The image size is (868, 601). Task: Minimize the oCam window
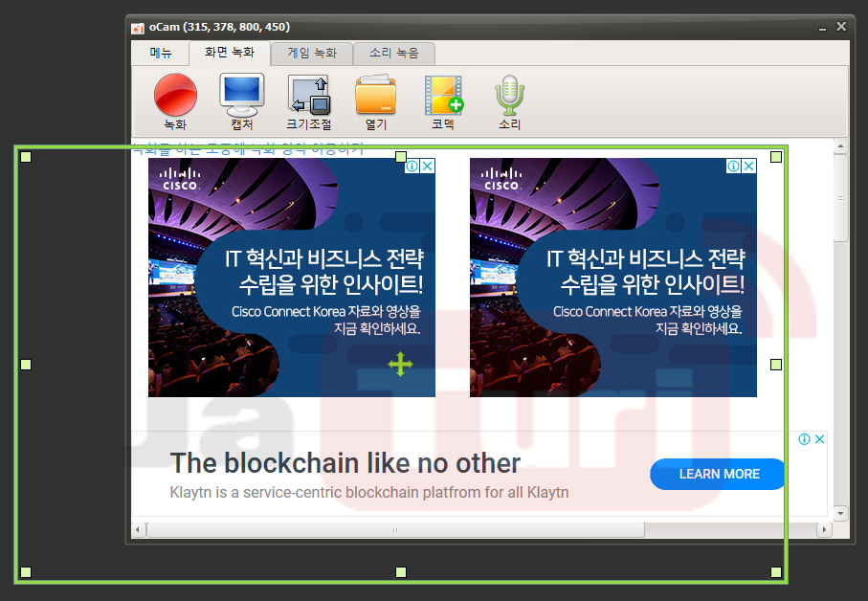[823, 27]
